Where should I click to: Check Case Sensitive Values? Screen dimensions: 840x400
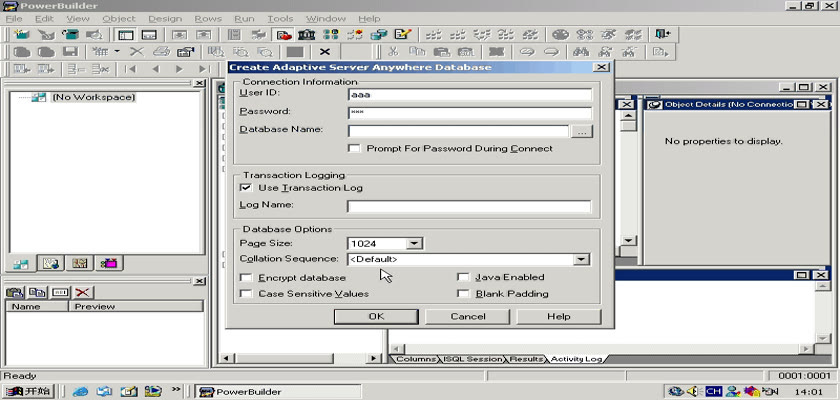[246, 294]
